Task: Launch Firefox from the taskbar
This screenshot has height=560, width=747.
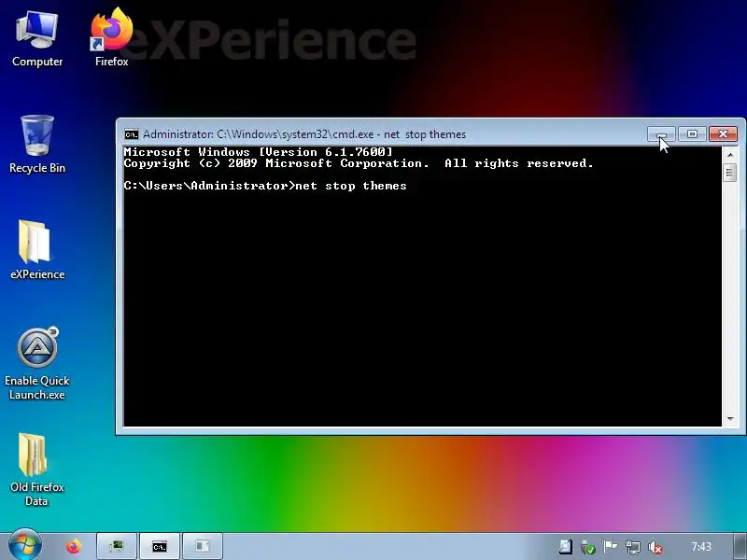Action: [74, 546]
